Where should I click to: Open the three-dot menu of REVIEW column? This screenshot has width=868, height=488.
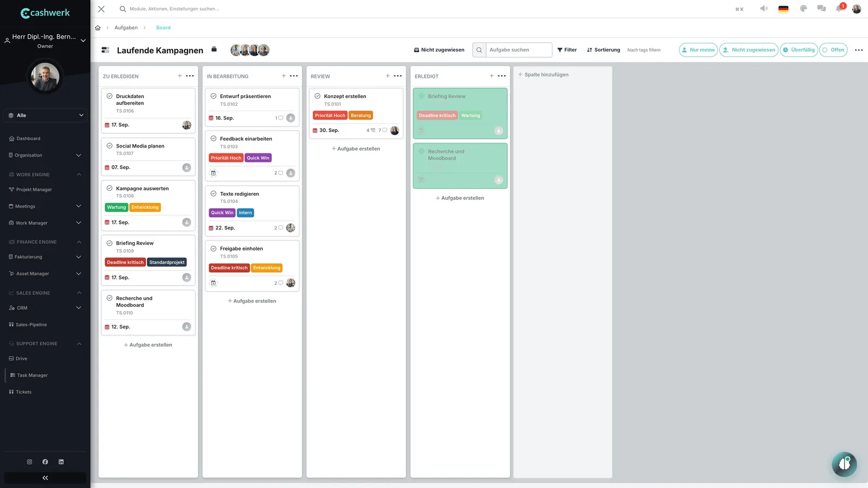(398, 76)
